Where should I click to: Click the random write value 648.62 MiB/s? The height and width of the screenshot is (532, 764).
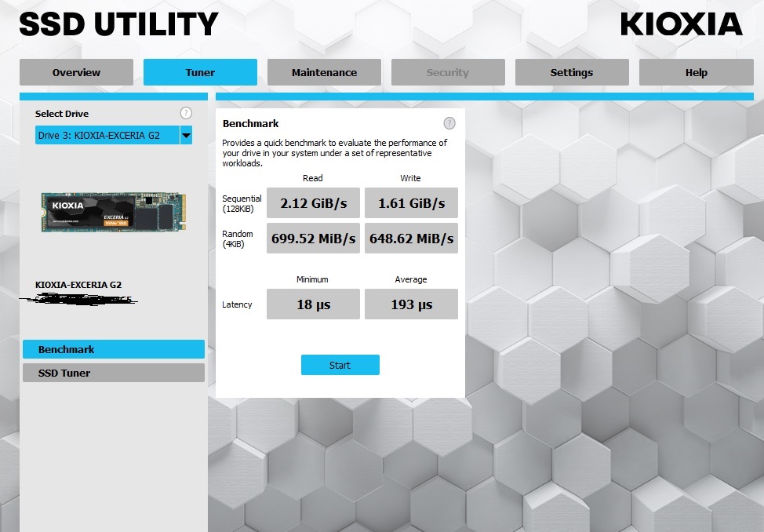pyautogui.click(x=411, y=238)
